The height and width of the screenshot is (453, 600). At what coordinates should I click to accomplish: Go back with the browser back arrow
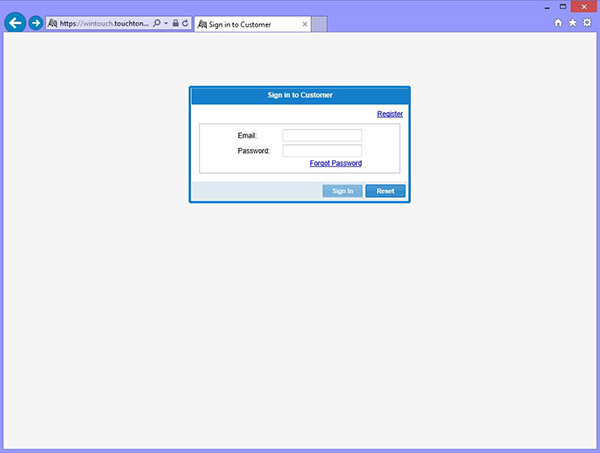pyautogui.click(x=15, y=23)
